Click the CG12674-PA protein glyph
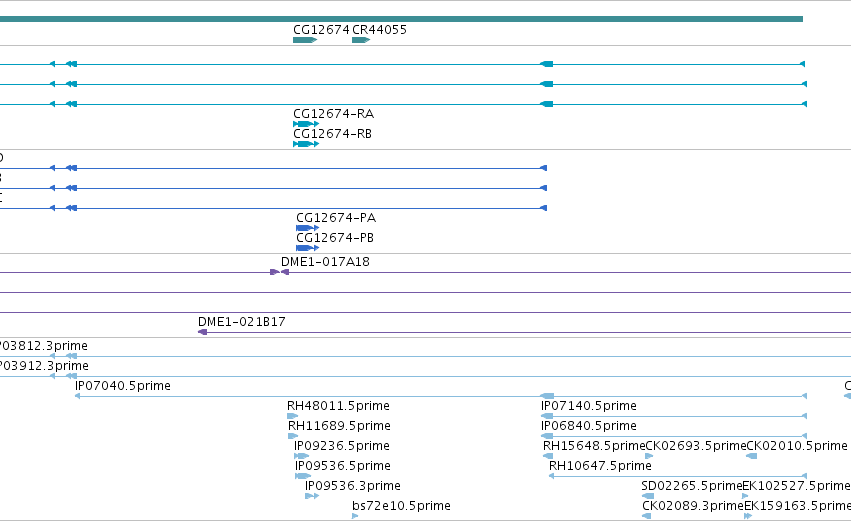The height and width of the screenshot is (521, 851). pyautogui.click(x=307, y=228)
